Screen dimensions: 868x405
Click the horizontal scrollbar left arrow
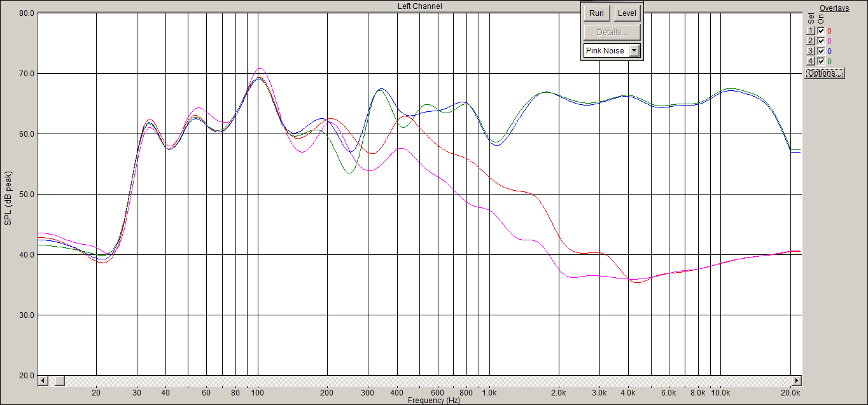43,380
